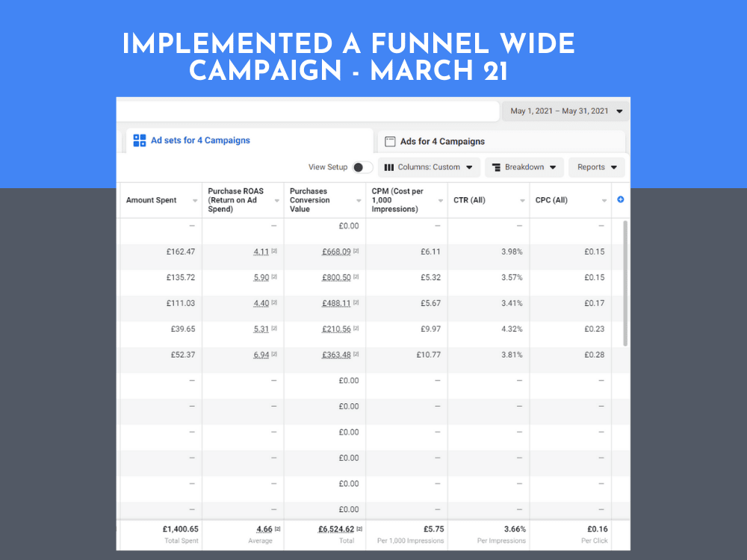
Task: Click the 6.94 Purchase ROAS value link
Action: [x=261, y=355]
